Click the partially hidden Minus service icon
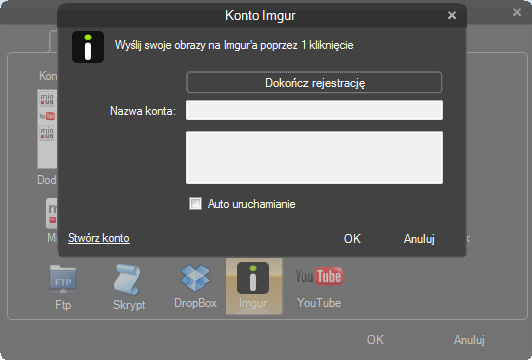532x360 pixels. pyautogui.click(x=52, y=214)
